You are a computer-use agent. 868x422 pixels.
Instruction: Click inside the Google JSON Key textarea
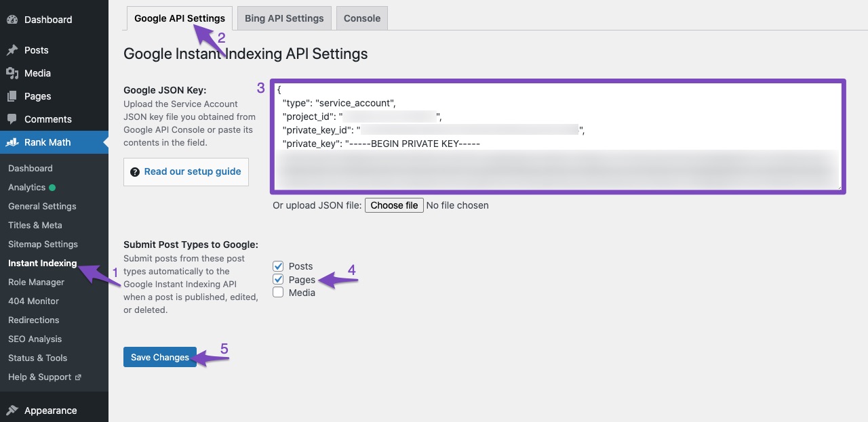pos(557,136)
